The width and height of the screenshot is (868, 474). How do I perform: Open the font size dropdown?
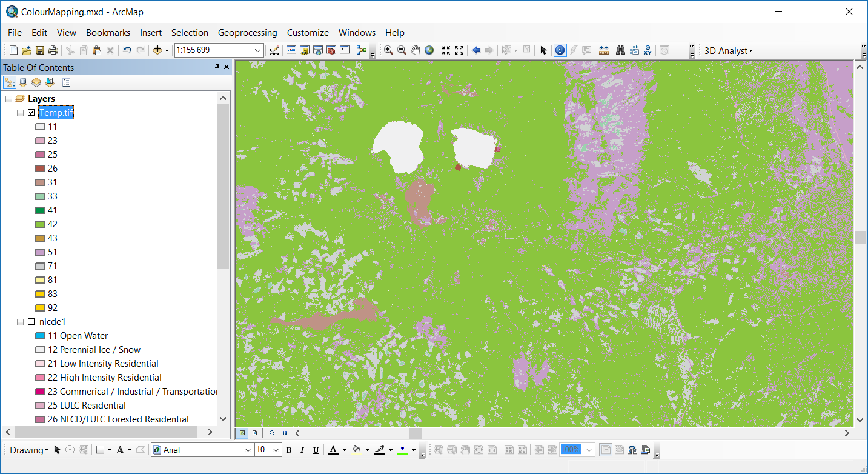[x=276, y=450]
